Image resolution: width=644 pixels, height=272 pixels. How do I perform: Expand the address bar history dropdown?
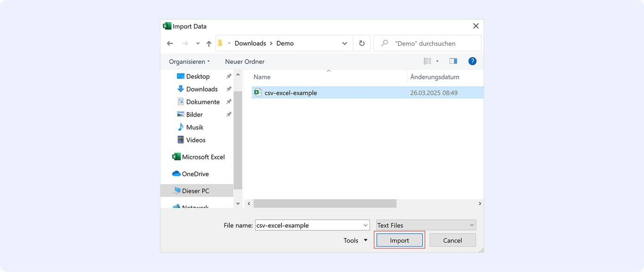click(345, 43)
